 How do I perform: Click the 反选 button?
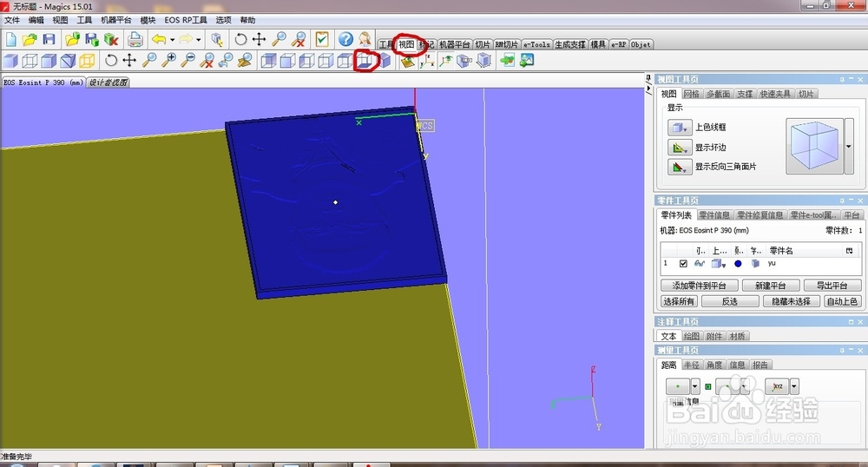click(730, 301)
